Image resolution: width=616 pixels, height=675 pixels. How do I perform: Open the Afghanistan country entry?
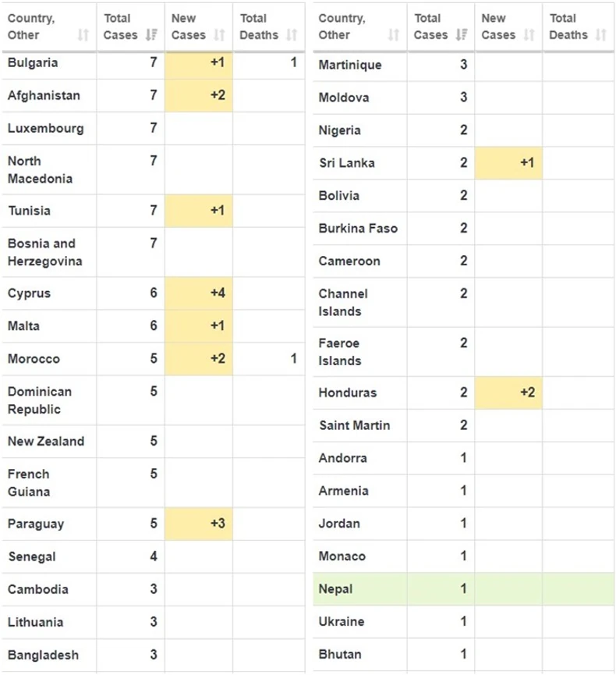44,95
